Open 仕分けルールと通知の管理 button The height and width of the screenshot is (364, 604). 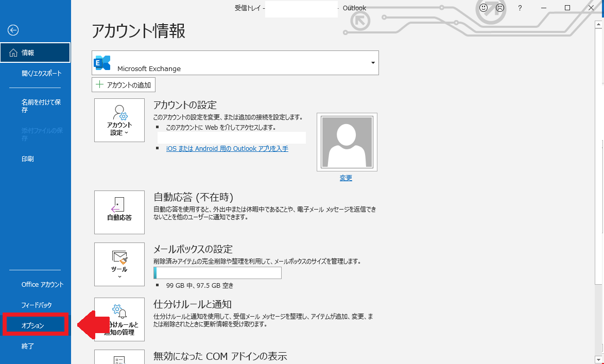coord(119,319)
